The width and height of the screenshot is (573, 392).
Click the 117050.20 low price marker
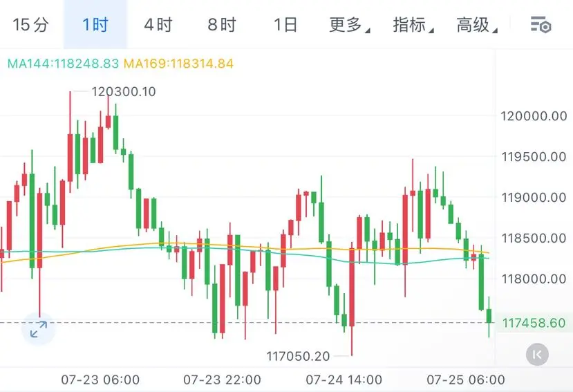(298, 356)
